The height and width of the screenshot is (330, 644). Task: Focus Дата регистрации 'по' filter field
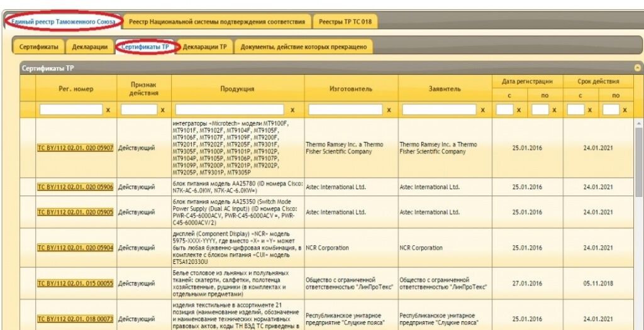coord(540,109)
